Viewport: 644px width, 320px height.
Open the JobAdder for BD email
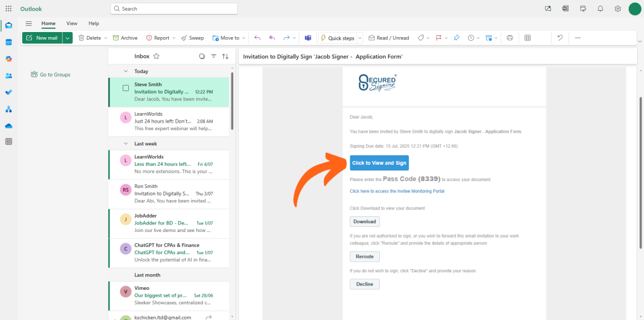click(x=169, y=223)
